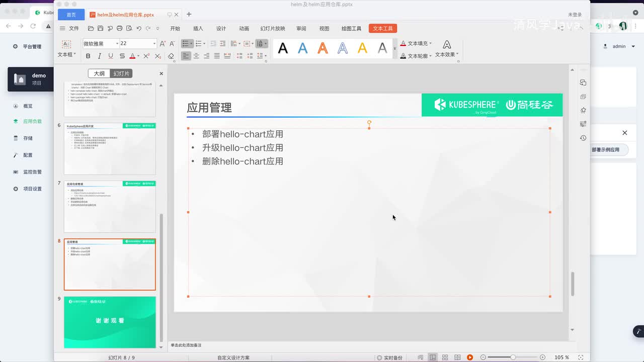
Task: Decrease font size with the smaller A icon
Action: tap(172, 44)
